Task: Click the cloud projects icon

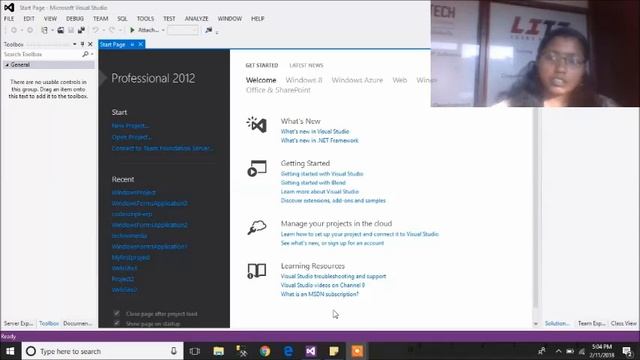Action: coord(257,227)
